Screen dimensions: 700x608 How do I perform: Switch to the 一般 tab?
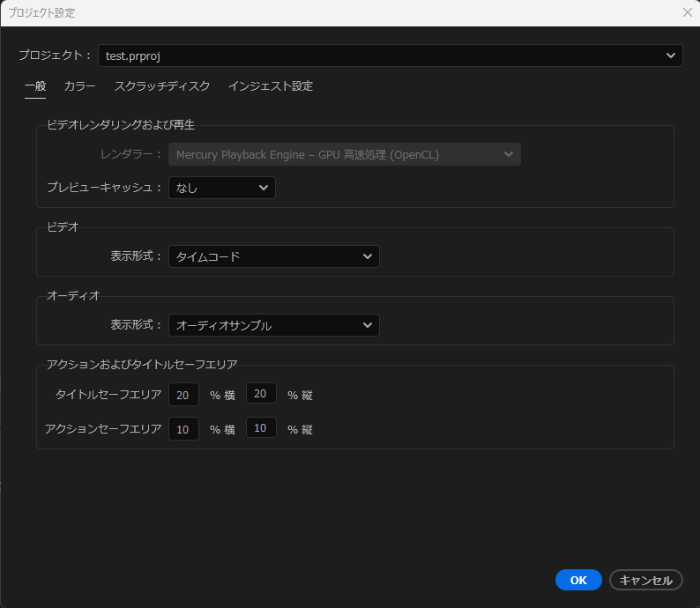35,86
